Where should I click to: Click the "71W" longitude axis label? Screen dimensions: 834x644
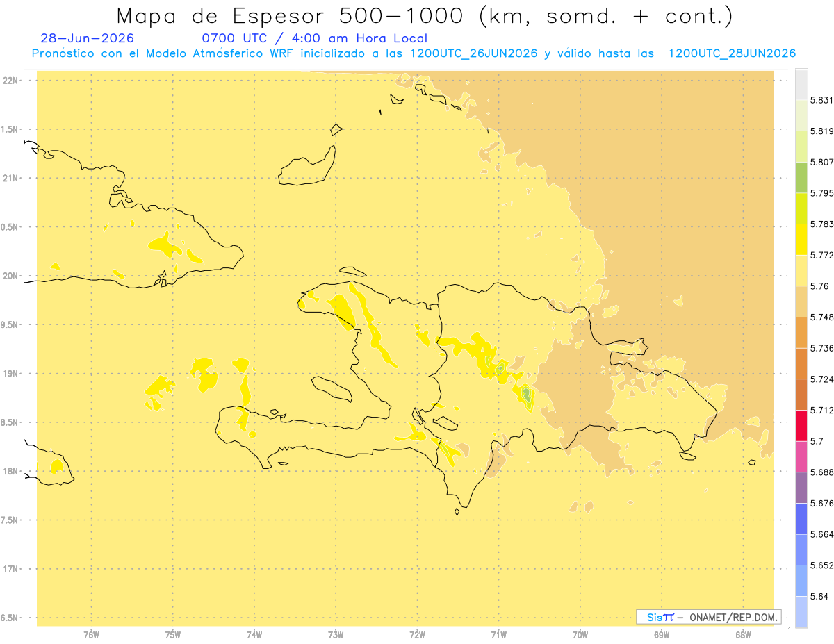point(498,635)
